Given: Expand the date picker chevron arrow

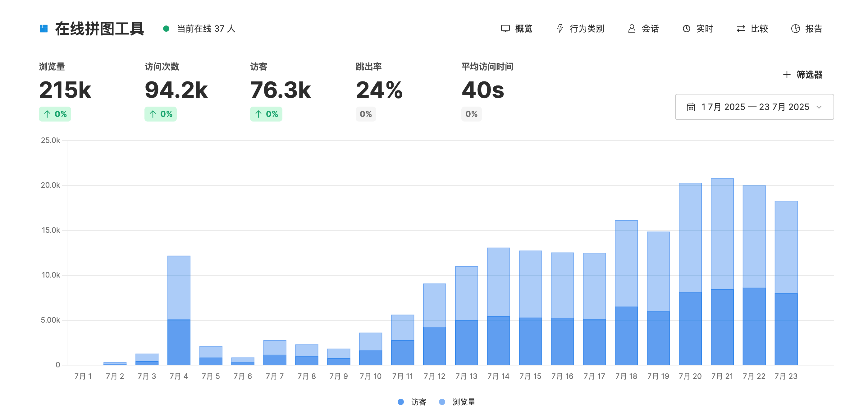Looking at the screenshot, I should coord(819,107).
